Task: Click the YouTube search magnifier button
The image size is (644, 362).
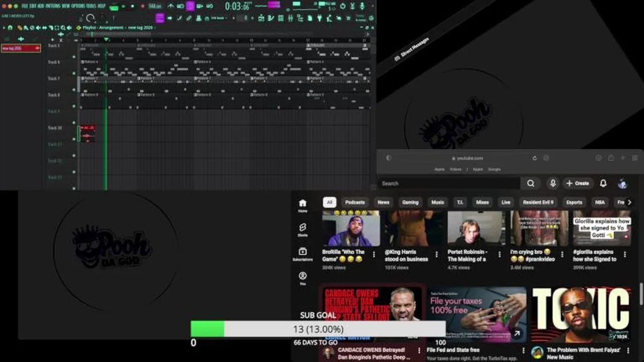Action: click(x=531, y=184)
